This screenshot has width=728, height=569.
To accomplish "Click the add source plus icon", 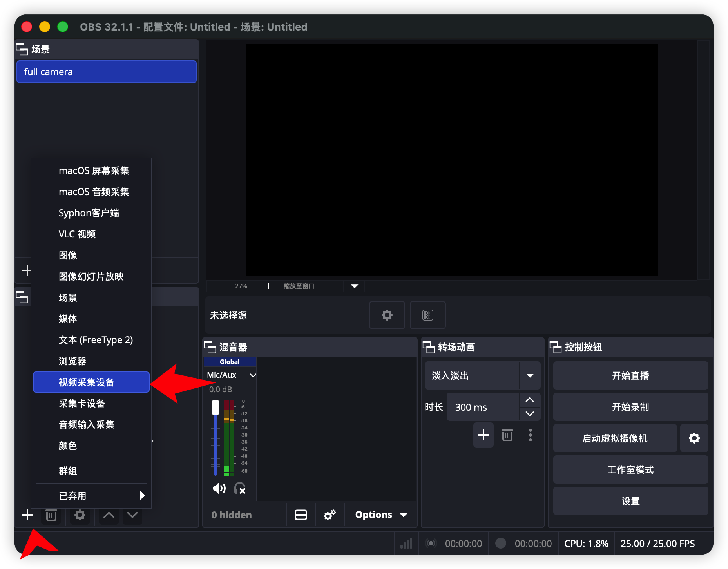I will point(27,515).
